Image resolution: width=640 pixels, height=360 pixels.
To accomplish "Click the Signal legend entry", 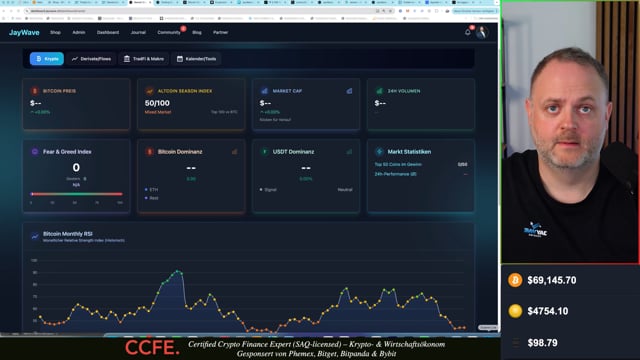I will pos(268,189).
